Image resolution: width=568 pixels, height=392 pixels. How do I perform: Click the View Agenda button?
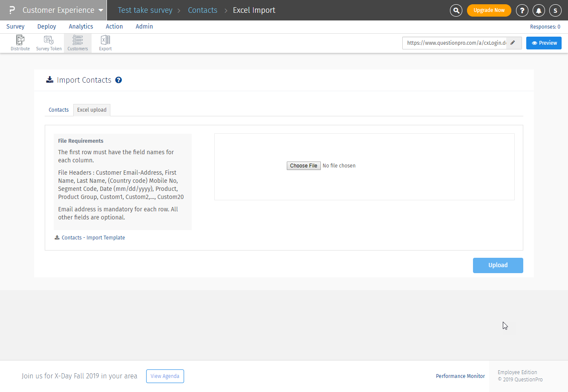(165, 376)
